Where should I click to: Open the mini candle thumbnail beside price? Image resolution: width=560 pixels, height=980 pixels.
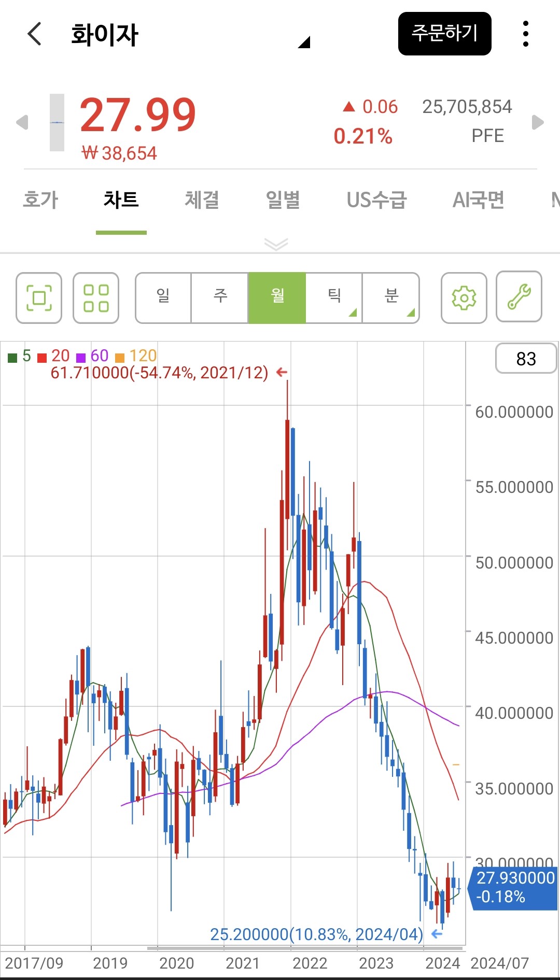click(x=57, y=123)
